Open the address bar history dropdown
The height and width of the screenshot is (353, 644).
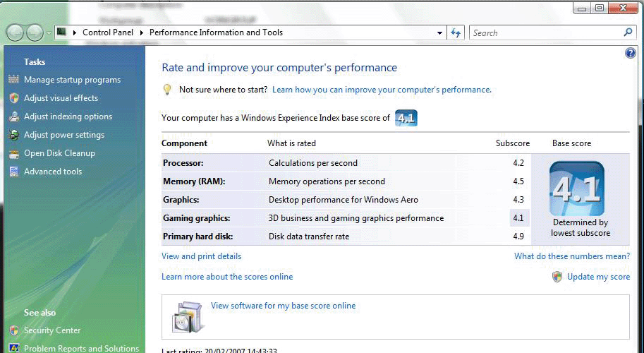click(x=439, y=33)
